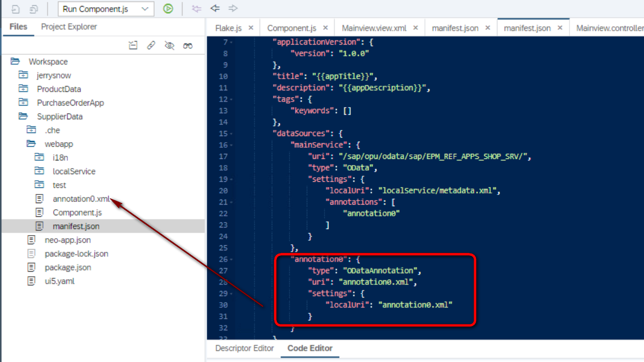Click the green Run button
644x362 pixels.
coord(168,9)
